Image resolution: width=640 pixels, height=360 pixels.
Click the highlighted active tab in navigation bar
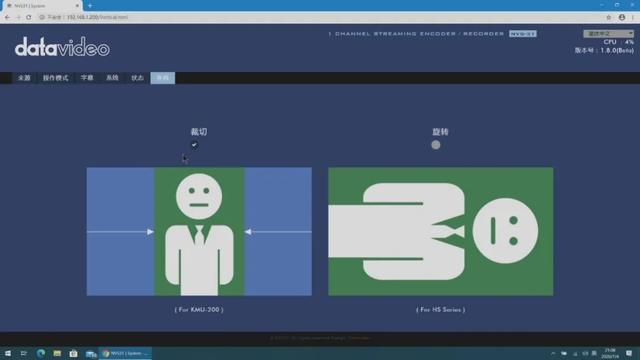[162, 78]
